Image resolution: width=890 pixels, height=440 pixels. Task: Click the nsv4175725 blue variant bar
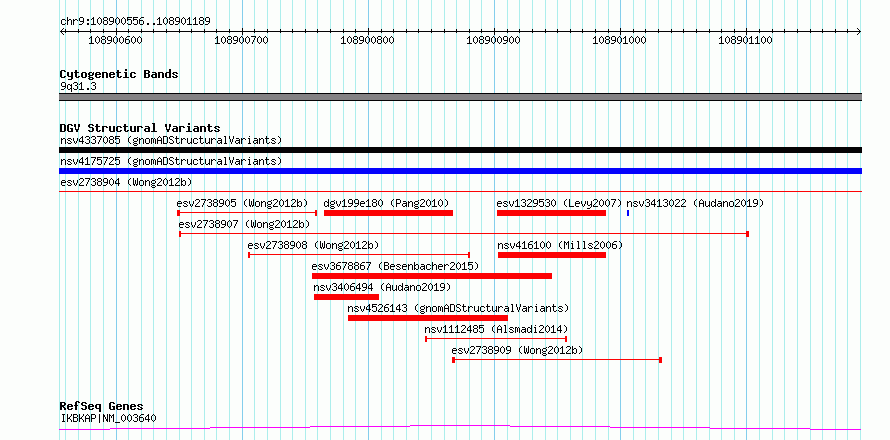460,171
